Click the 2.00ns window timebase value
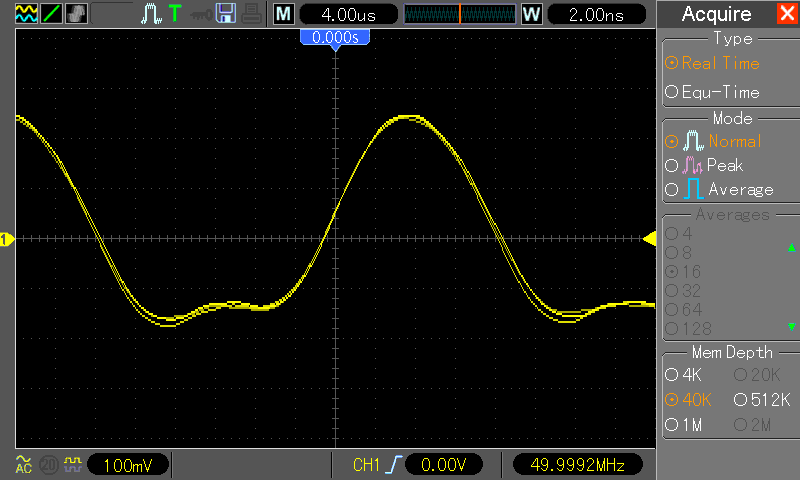The image size is (800, 480). (x=596, y=14)
